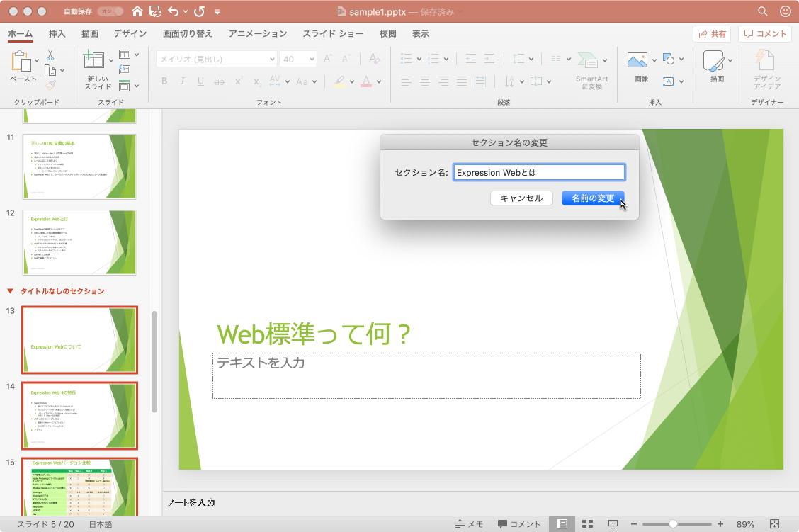Open the 挿入 ribbon tab
799x532 pixels.
[57, 33]
